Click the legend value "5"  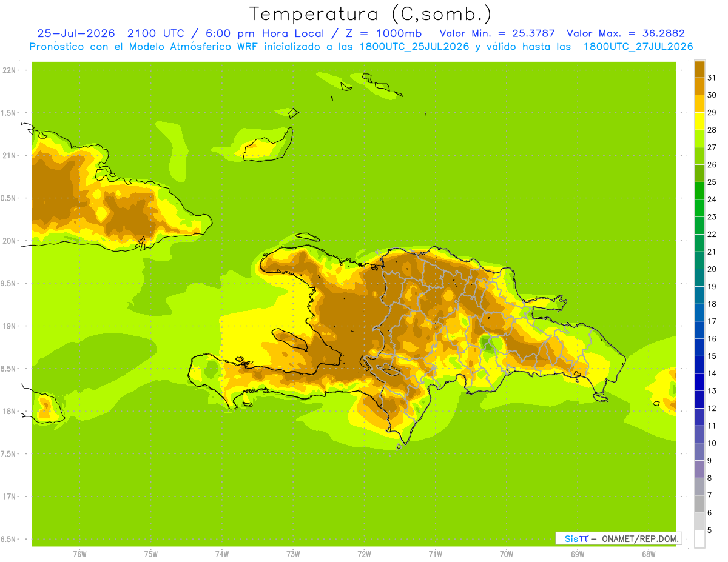pos(710,530)
